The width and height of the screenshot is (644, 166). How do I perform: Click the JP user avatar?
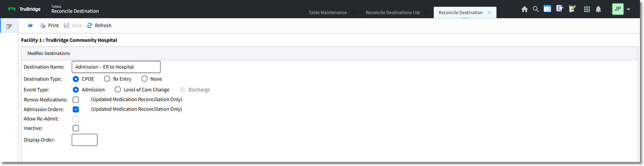click(618, 9)
